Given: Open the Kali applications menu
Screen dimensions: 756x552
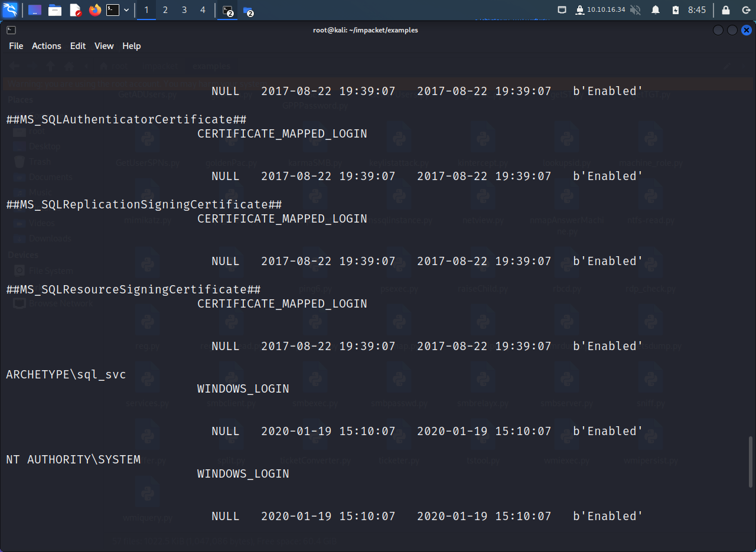Looking at the screenshot, I should pyautogui.click(x=10, y=9).
